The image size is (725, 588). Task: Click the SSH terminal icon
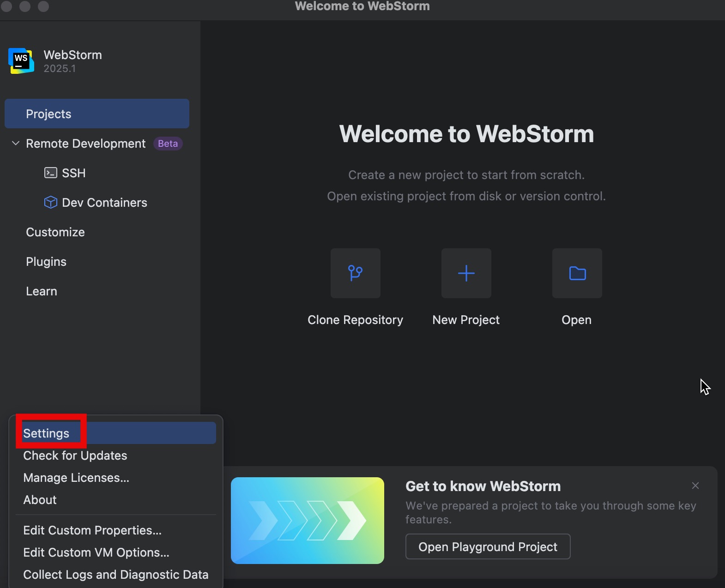pyautogui.click(x=50, y=173)
